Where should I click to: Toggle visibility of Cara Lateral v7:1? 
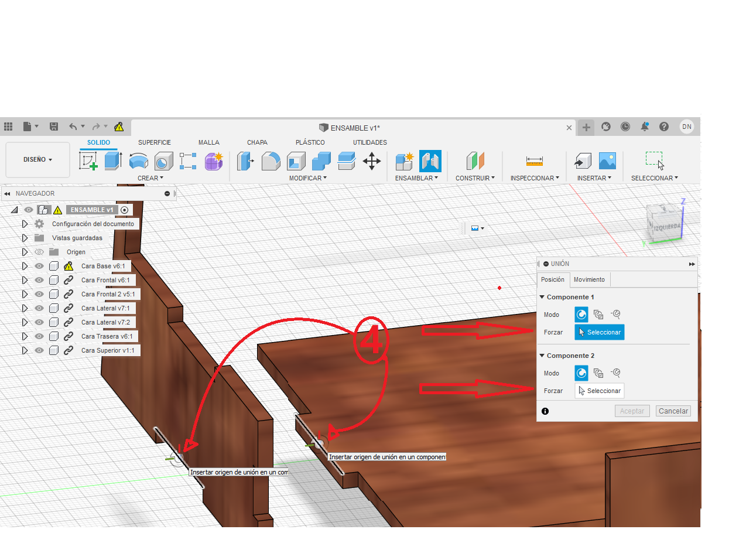39,308
